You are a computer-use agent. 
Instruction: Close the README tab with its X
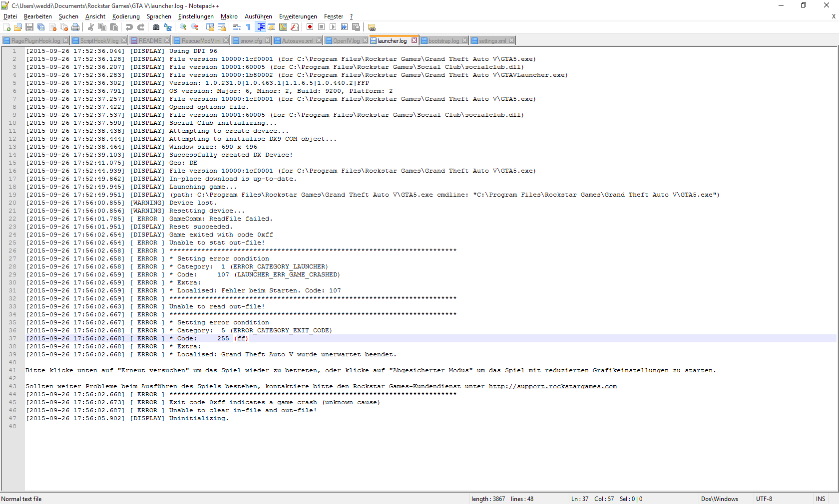tap(167, 40)
